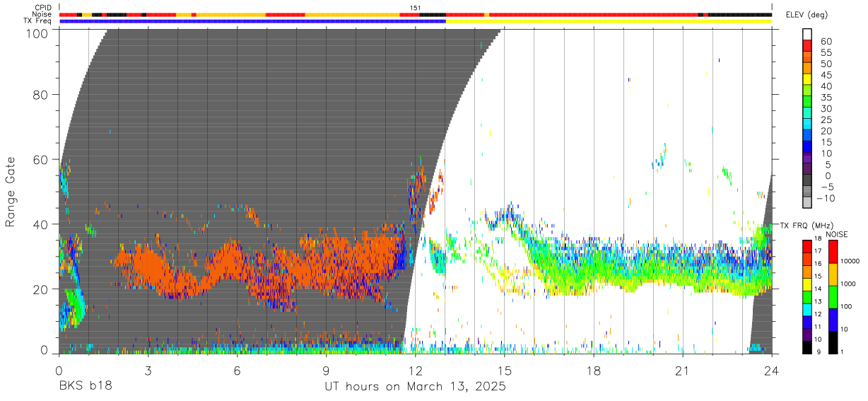Click the red 55–60 degree elevation swatch
Image resolution: width=868 pixels, height=401 pixels.
[x=807, y=46]
